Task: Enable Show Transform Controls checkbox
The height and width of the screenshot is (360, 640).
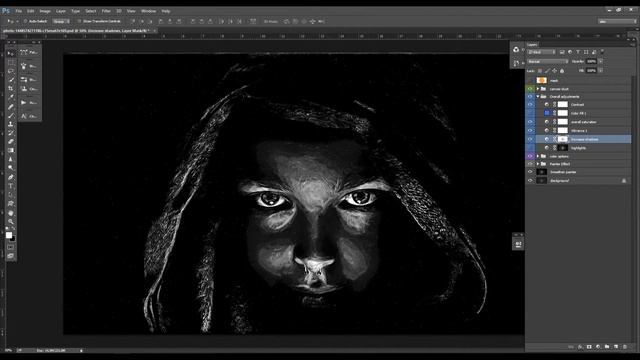Action: [80, 21]
